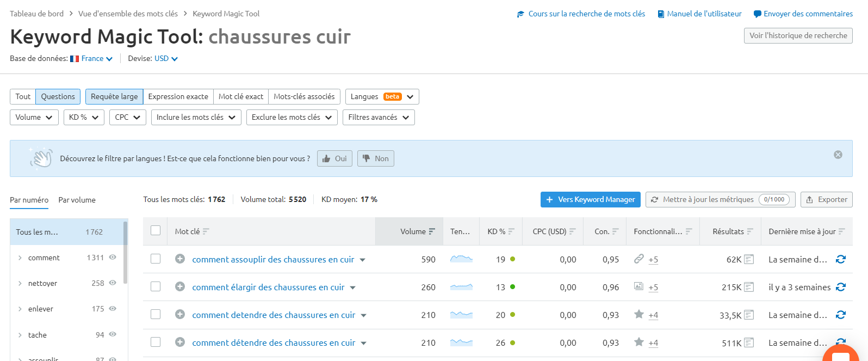Switch to 'Mots-clés associés' tab
Screen dimensions: 868x361
(305, 96)
